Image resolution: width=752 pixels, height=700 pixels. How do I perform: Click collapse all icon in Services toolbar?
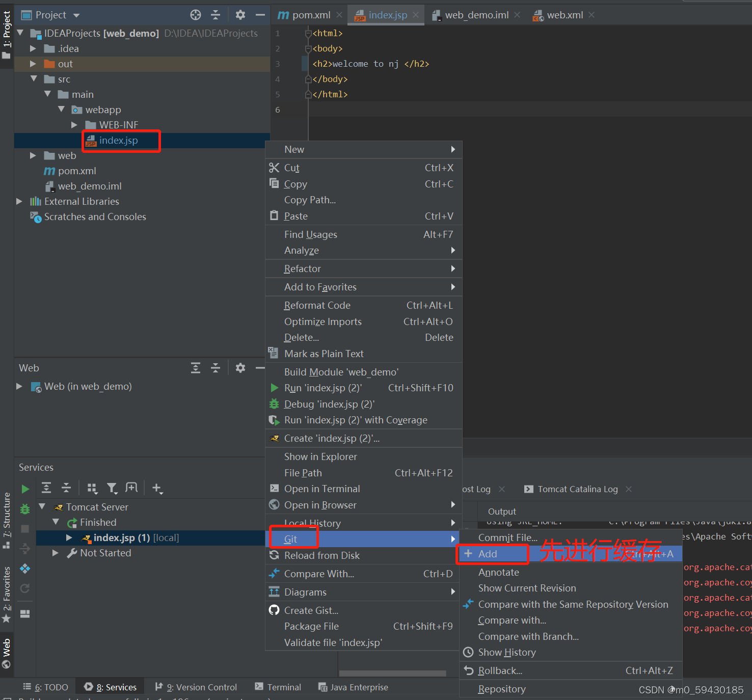tap(66, 488)
